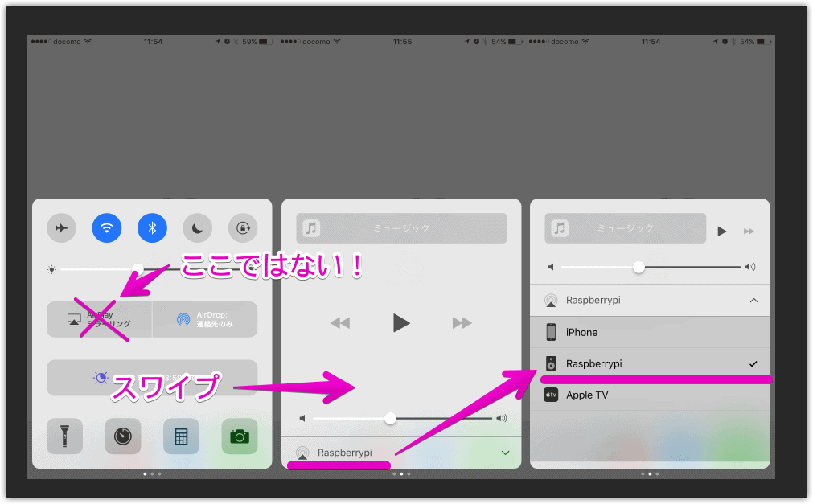Turn on the Flashlight
Screen dimensions: 813x504
65,436
